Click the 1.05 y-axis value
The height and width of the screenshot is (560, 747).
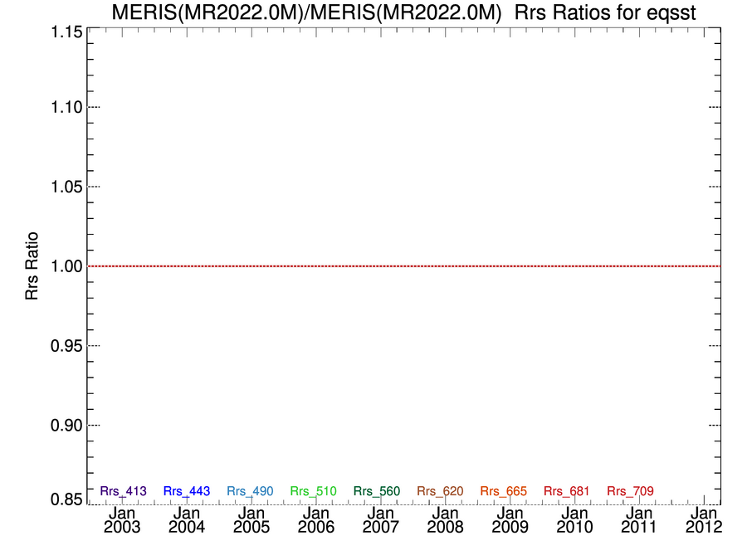66,187
